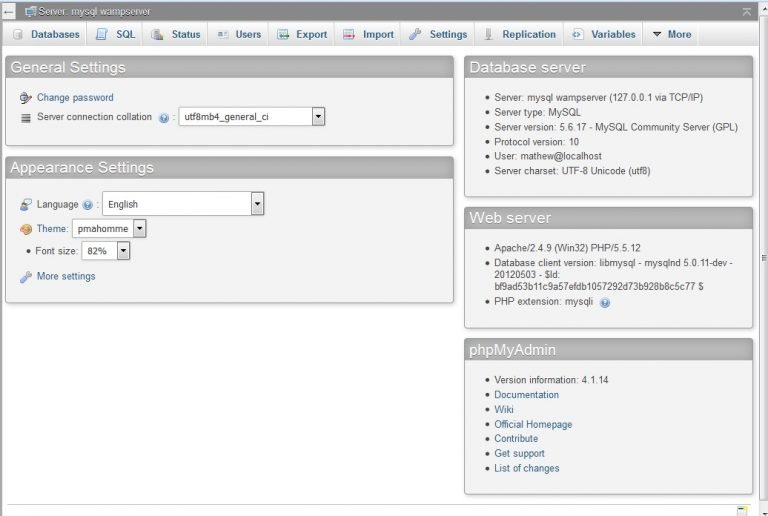The width and height of the screenshot is (768, 516).
Task: Open help icon for PHP extension mysqli
Action: pyautogui.click(x=605, y=303)
